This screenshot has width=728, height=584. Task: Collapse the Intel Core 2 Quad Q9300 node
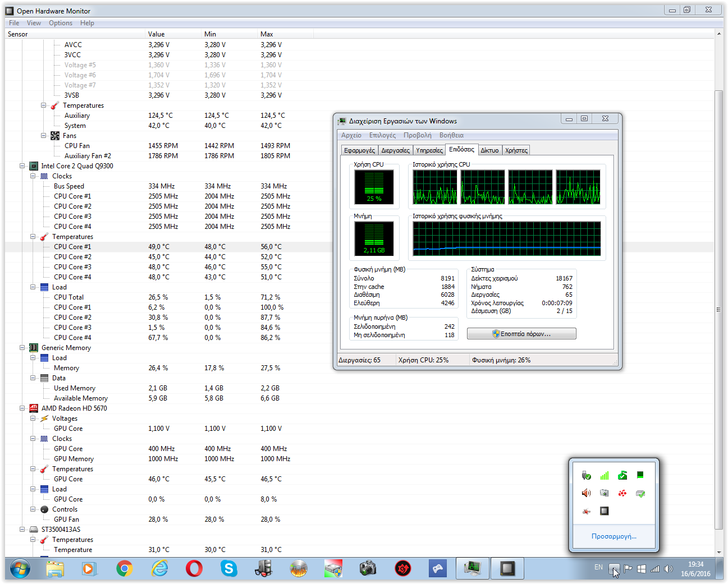click(22, 166)
